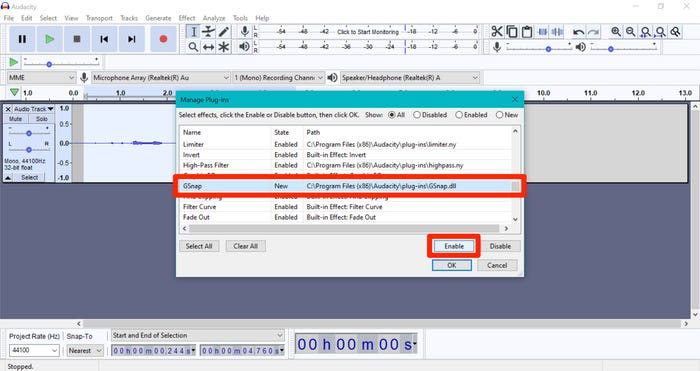
Task: Adjust the Audio Track gain slider
Action: 29,132
